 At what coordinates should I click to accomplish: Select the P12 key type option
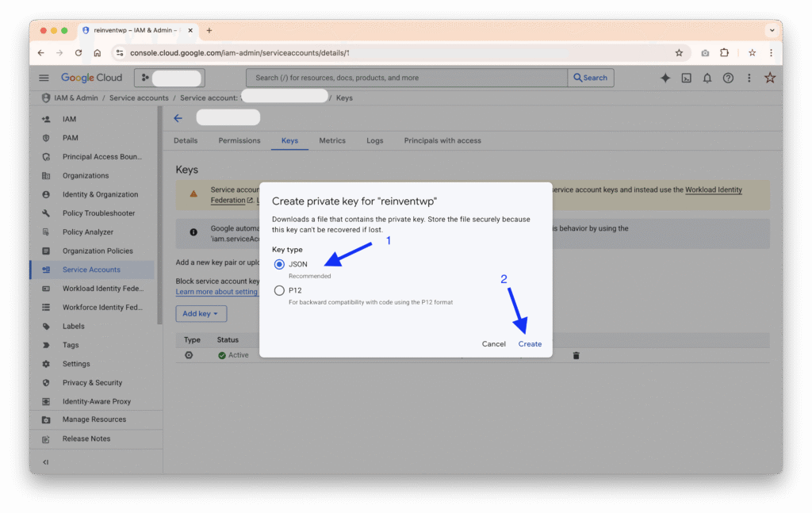click(279, 291)
